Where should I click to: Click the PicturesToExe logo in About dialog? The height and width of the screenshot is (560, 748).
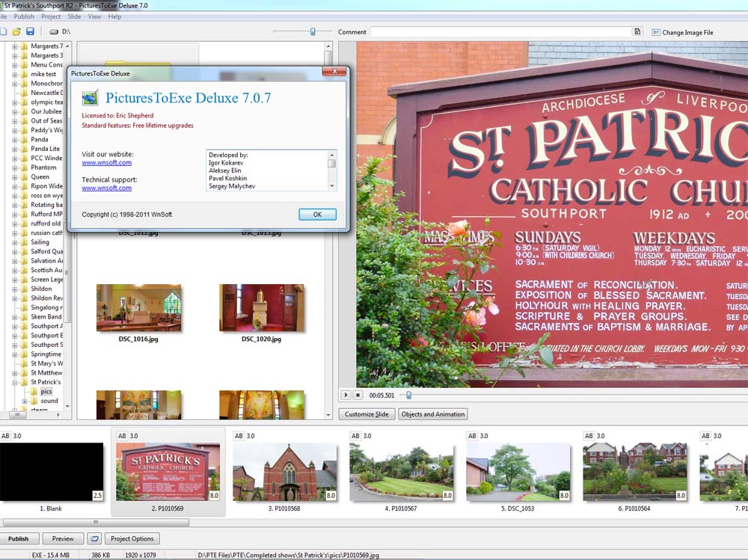(x=91, y=98)
